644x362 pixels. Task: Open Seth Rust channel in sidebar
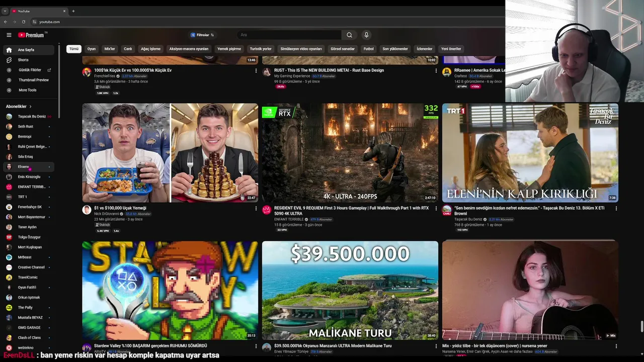[x=29, y=126]
